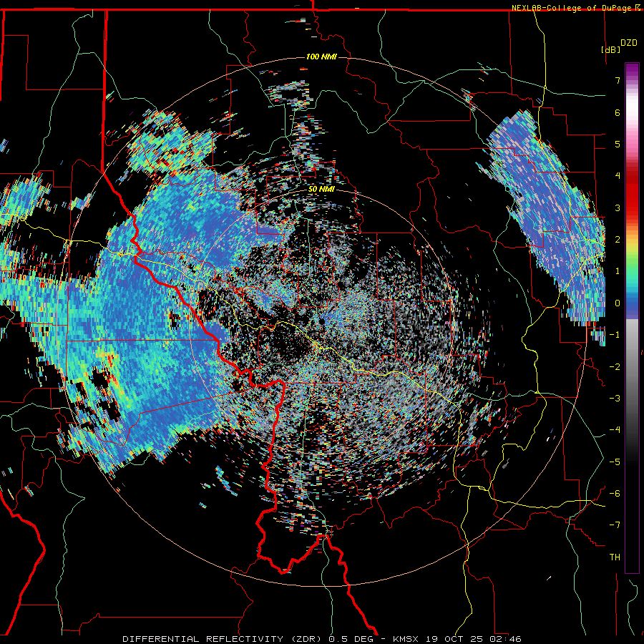Click the NEXLAB-College of DuPage credit text
The height and width of the screenshot is (644, 644).
coord(572,8)
